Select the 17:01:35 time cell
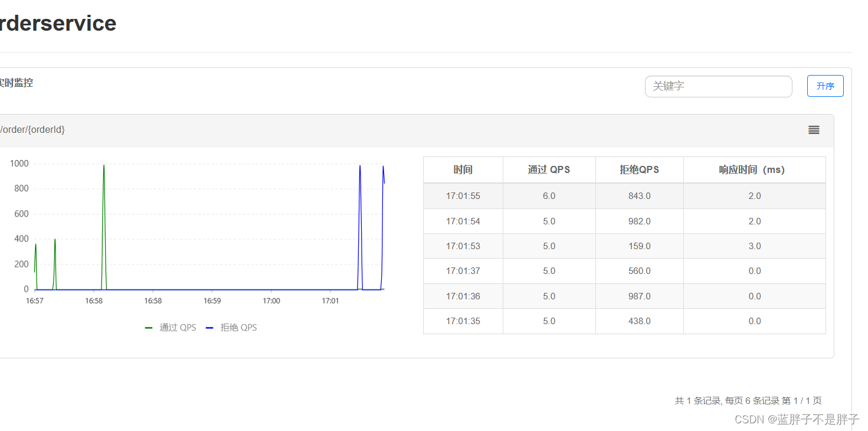Screen dimensions: 868x431 click(x=463, y=321)
